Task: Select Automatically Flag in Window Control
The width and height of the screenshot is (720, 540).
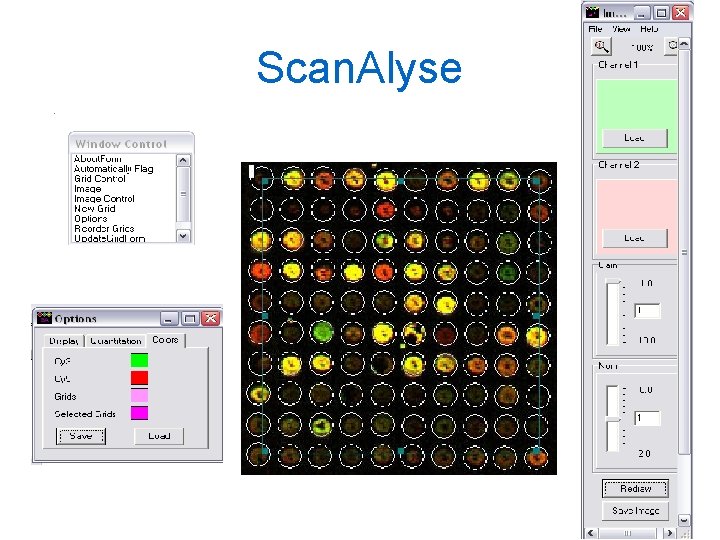Action: (x=114, y=169)
